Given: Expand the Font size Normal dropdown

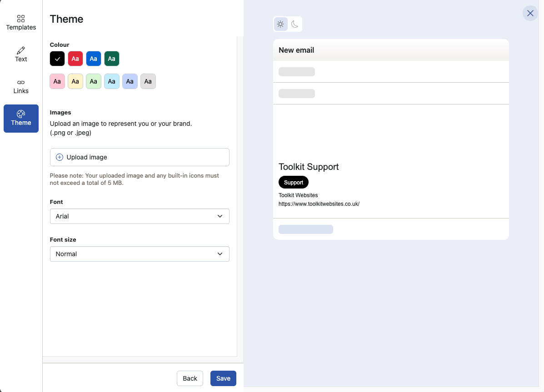Looking at the screenshot, I should point(140,254).
